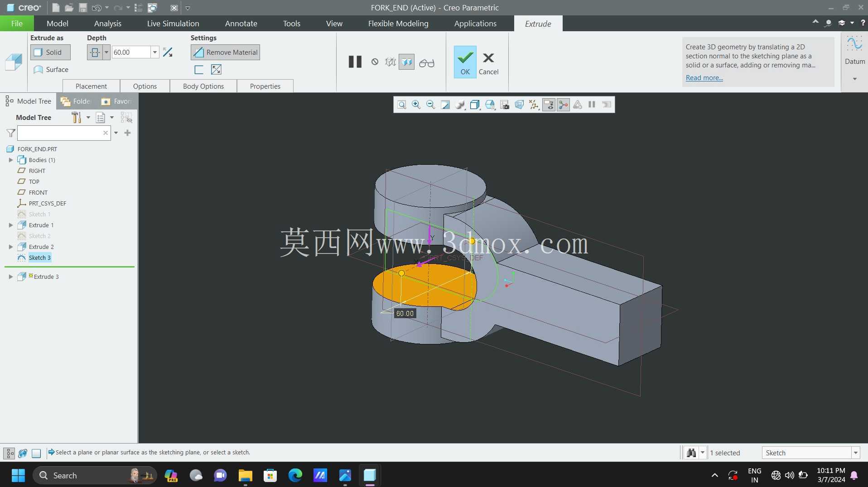The image size is (868, 487).
Task: Click the flip material side icon under Settings
Action: [x=217, y=70]
